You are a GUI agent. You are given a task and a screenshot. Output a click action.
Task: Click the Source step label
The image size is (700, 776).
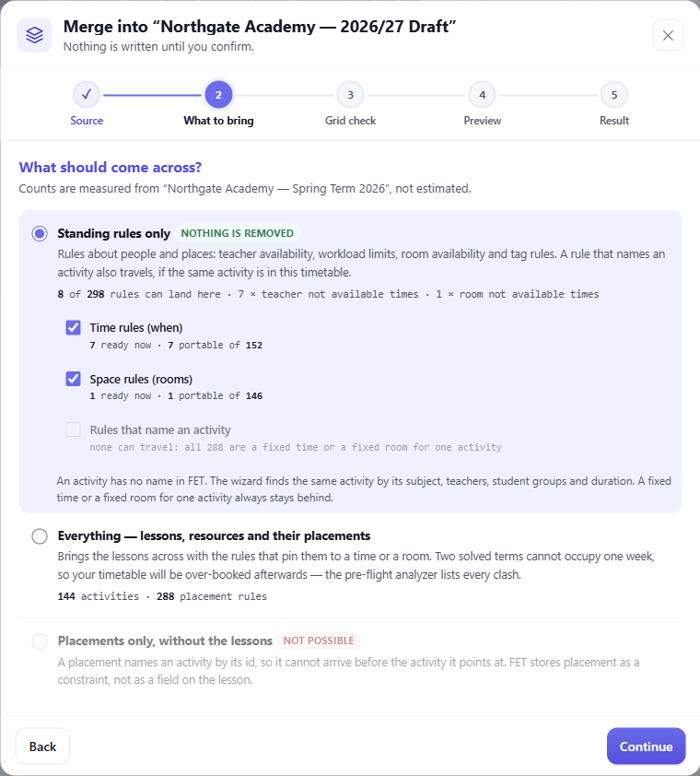point(87,121)
